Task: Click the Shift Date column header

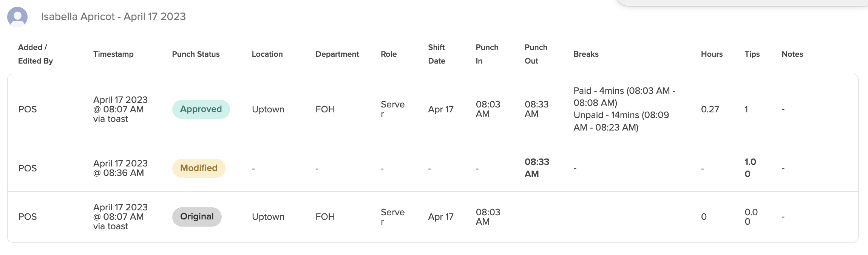Action: coord(437,54)
